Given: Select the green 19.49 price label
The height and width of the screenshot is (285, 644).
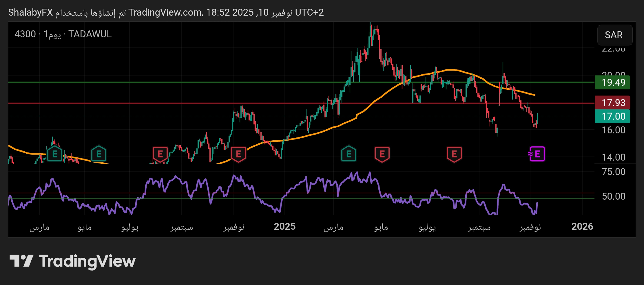Looking at the screenshot, I should (612, 82).
